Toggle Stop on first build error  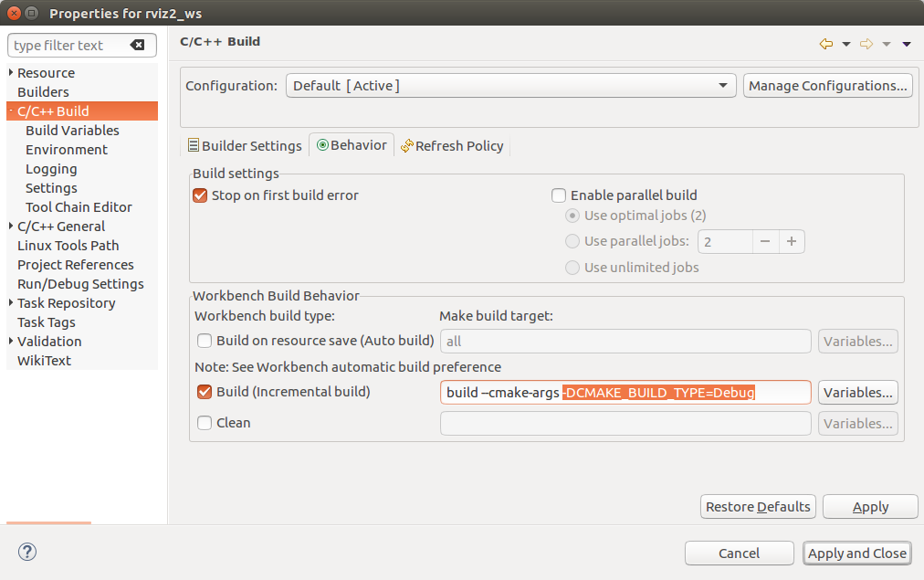tap(201, 195)
